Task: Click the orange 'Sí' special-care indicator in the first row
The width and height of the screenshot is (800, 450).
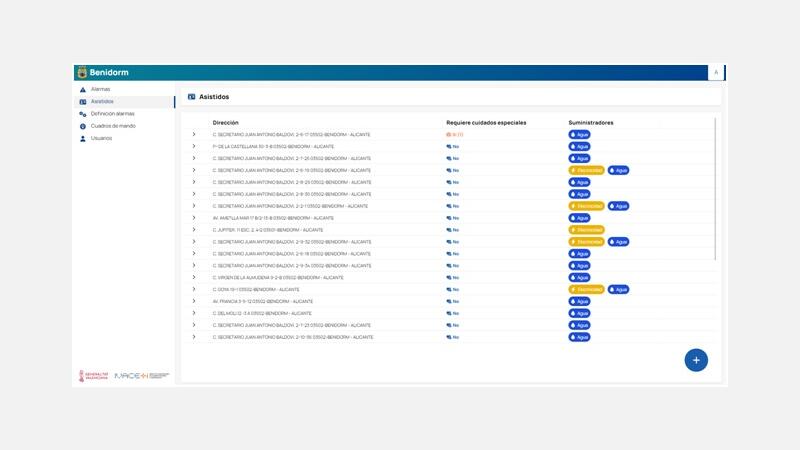Action: 455,135
